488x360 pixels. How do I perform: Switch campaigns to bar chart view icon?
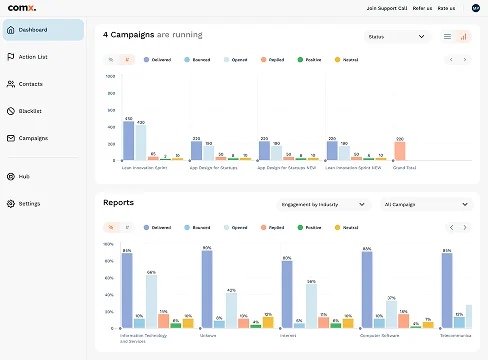(x=463, y=37)
